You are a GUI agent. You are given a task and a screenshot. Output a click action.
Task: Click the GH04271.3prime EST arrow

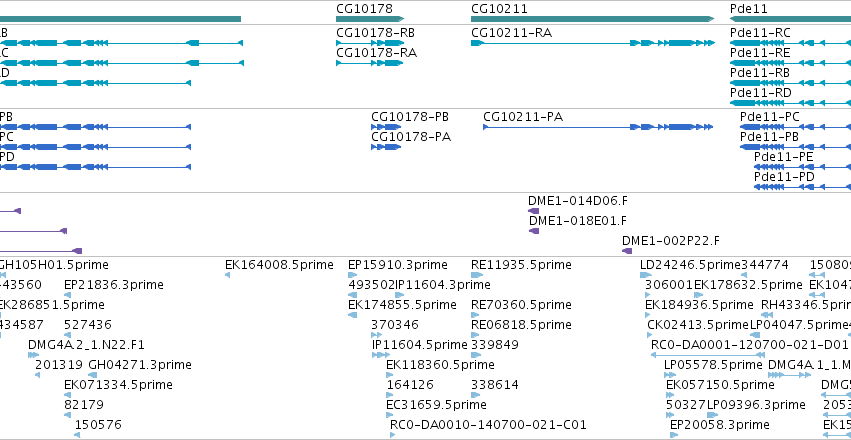[x=92, y=375]
